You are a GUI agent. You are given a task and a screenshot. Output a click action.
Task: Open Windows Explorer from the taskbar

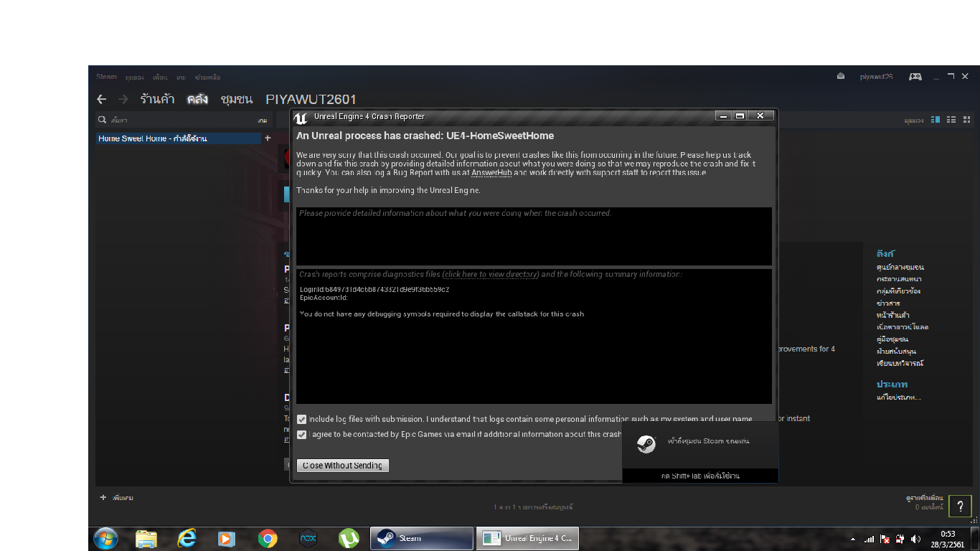(146, 539)
